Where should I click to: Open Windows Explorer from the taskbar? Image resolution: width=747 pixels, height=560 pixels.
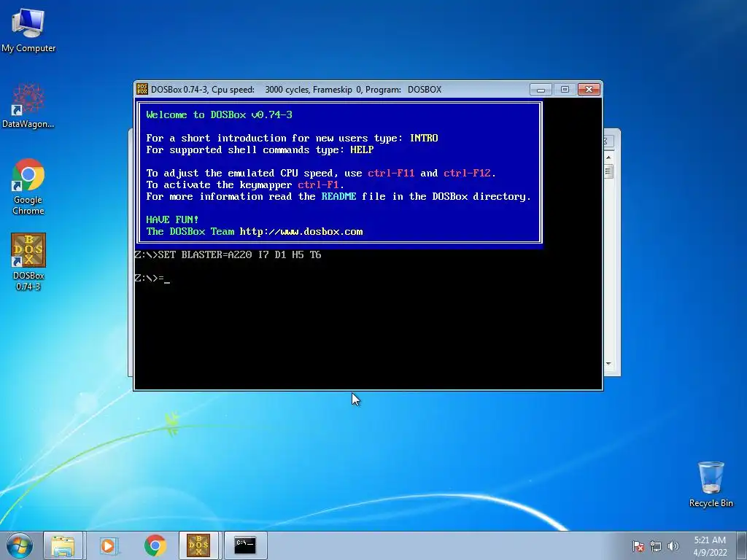tap(63, 545)
